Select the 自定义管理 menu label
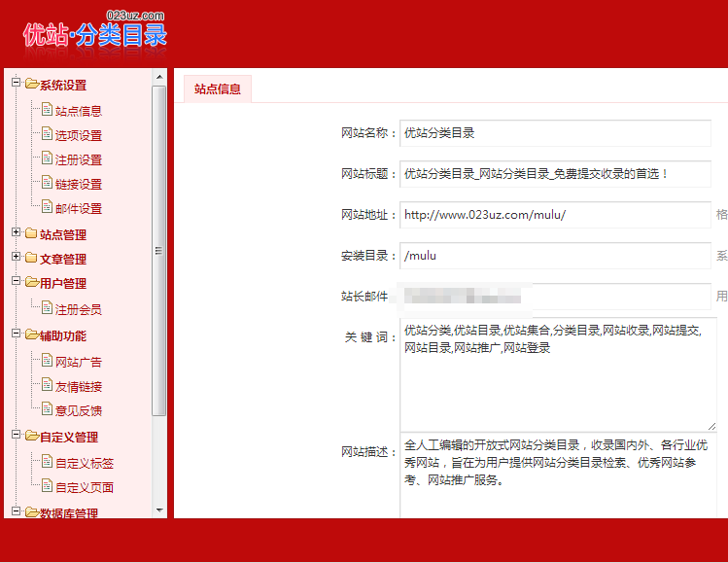 click(69, 438)
